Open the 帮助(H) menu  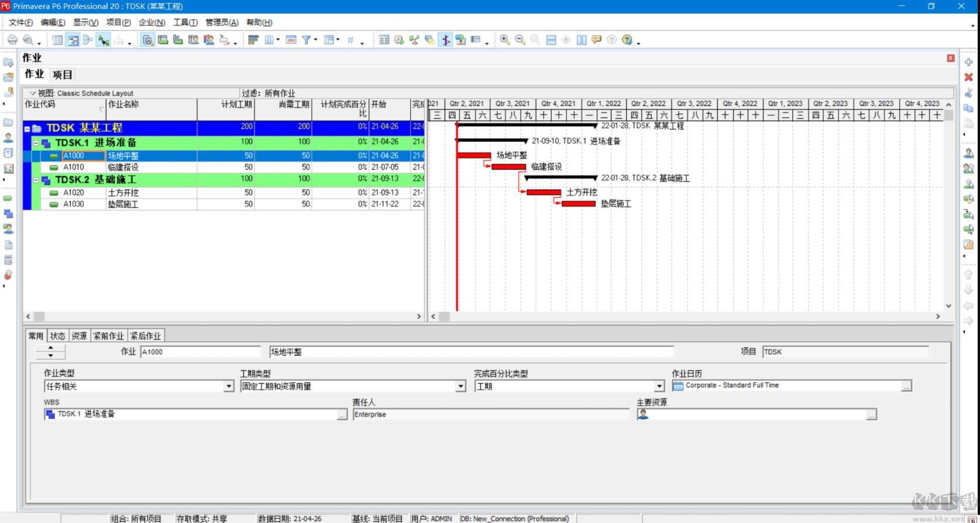point(259,22)
